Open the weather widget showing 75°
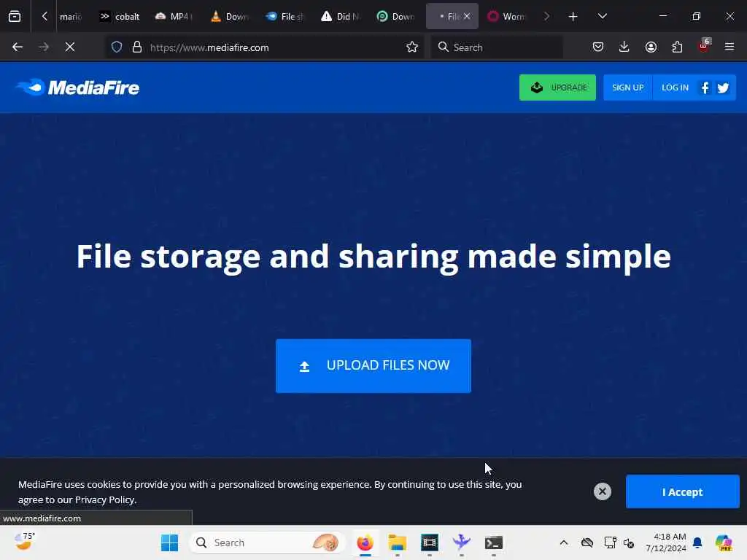The height and width of the screenshot is (560, 747). [24, 542]
